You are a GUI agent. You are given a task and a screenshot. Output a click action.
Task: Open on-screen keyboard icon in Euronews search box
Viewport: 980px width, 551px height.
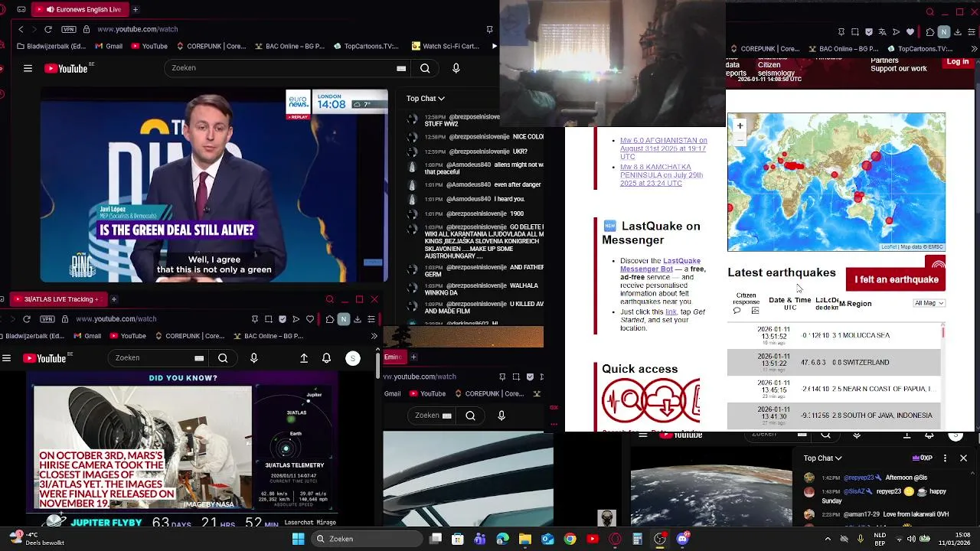point(401,68)
